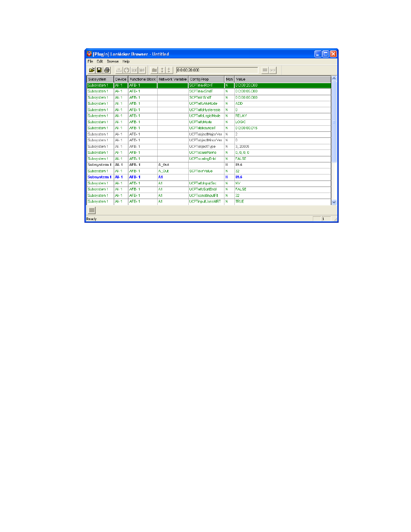Click the fit column width toolbar icon

click(134, 70)
